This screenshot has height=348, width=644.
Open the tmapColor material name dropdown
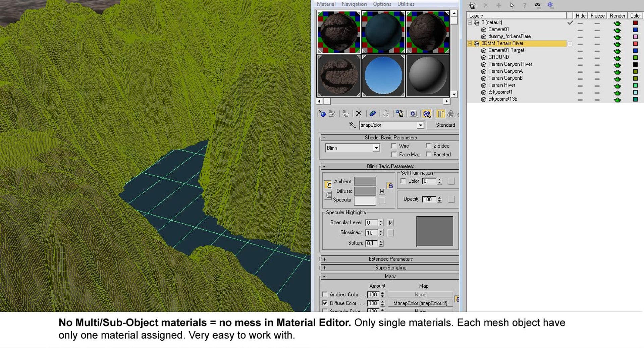click(421, 125)
